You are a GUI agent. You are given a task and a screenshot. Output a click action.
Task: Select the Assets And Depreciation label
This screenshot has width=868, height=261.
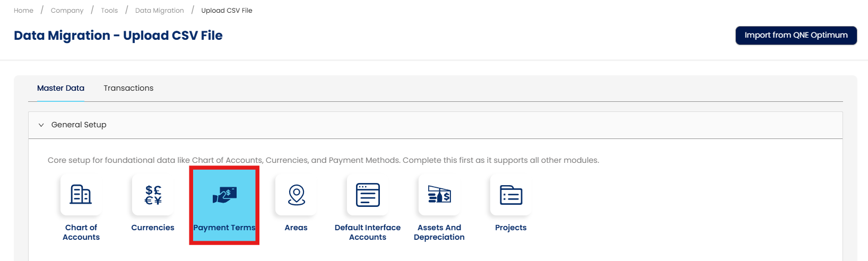point(439,232)
